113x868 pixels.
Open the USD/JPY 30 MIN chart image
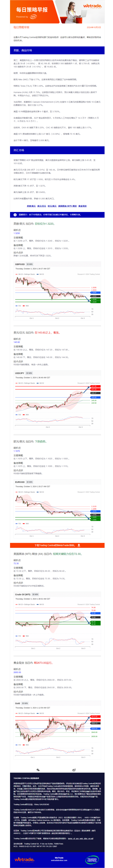[x=57, y=400]
